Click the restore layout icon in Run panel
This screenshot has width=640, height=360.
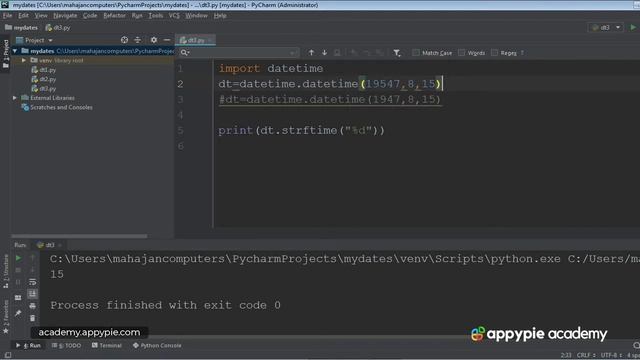pyautogui.click(x=18, y=298)
